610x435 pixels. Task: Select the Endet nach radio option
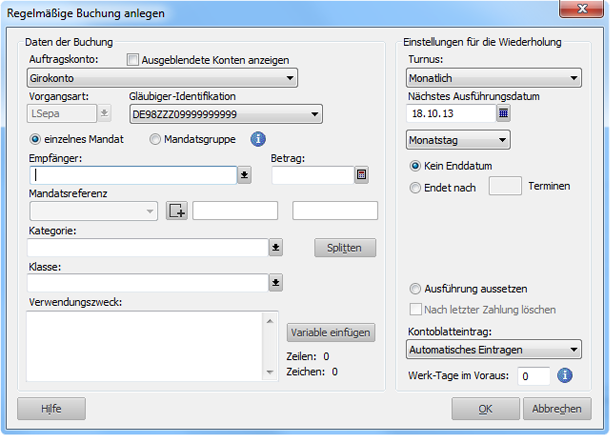pos(416,187)
